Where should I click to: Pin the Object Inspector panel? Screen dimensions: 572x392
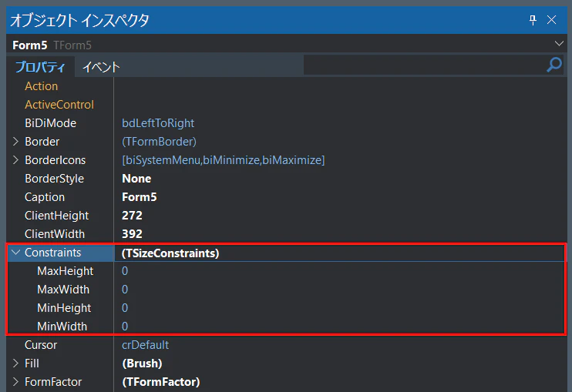(533, 20)
